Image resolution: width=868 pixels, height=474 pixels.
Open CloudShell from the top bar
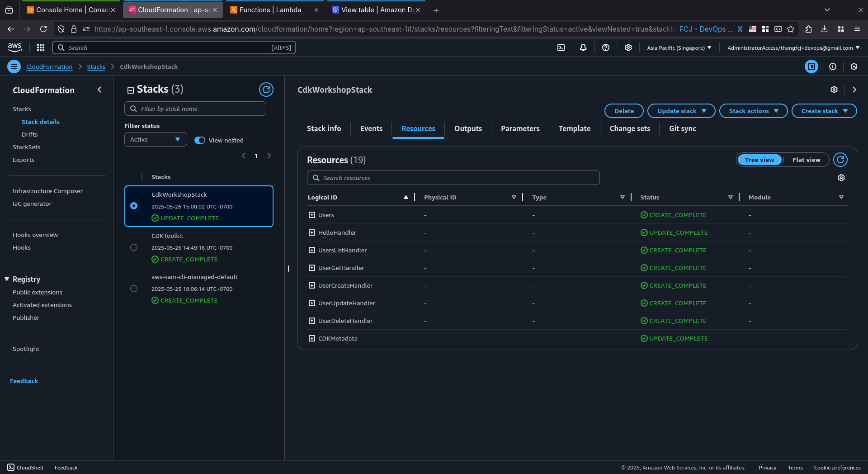[x=561, y=47]
